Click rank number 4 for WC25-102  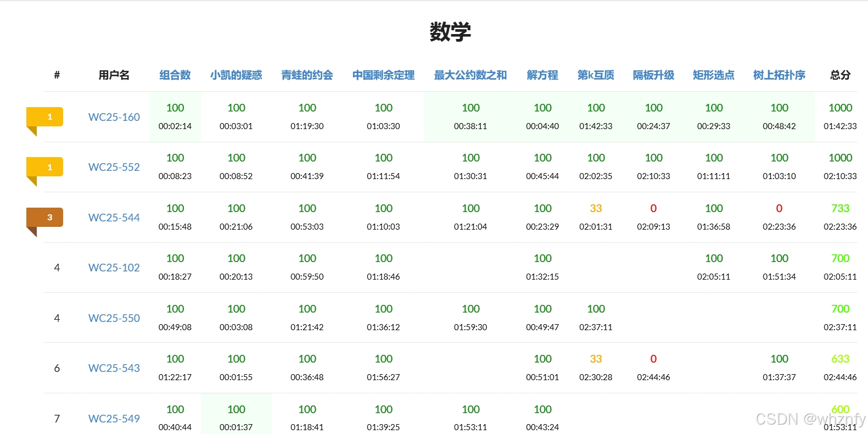(x=57, y=268)
